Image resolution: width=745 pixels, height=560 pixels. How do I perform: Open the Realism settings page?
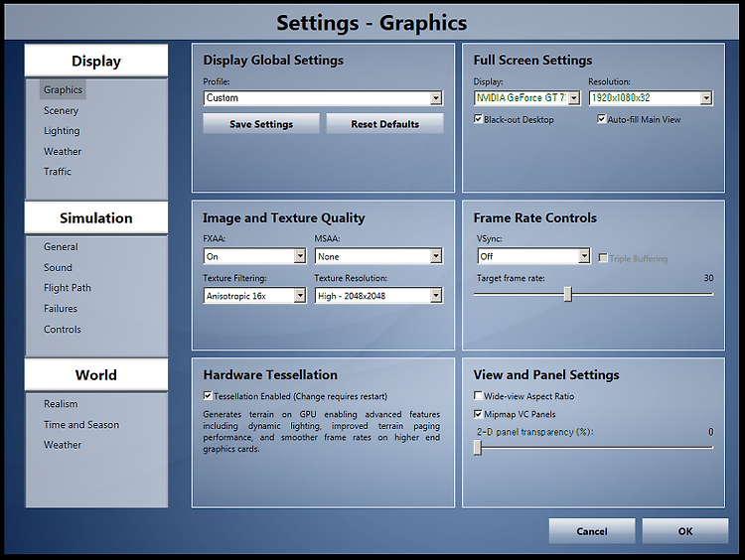(x=61, y=404)
